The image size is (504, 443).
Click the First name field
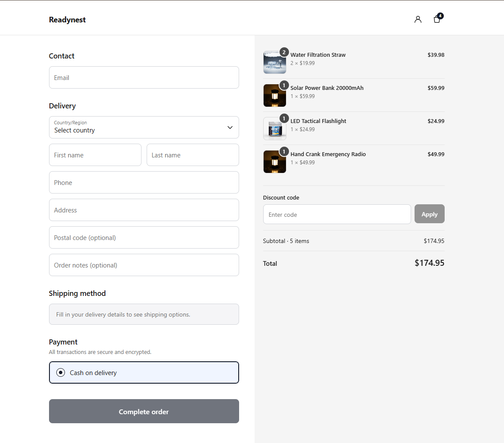[95, 155]
